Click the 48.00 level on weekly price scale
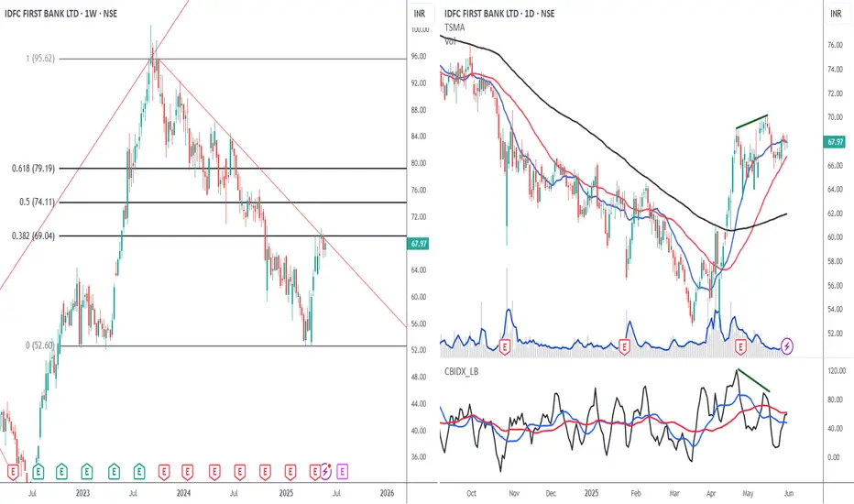The image size is (854, 504). coord(419,377)
